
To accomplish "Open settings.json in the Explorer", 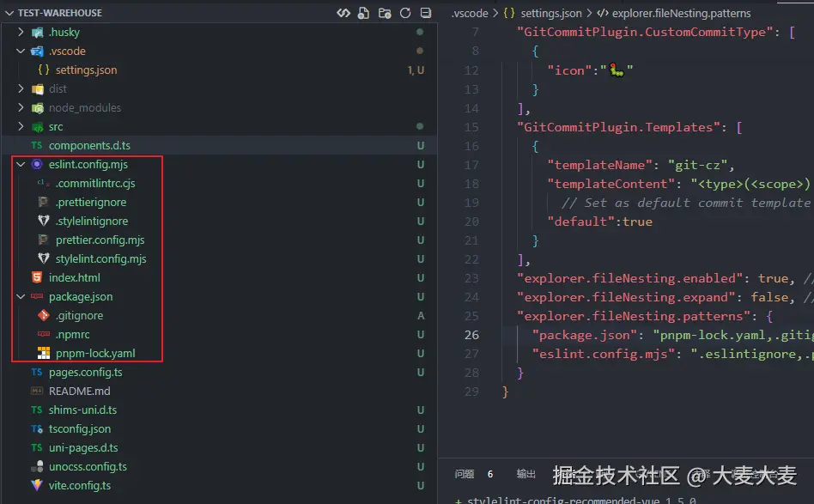I will (86, 70).
